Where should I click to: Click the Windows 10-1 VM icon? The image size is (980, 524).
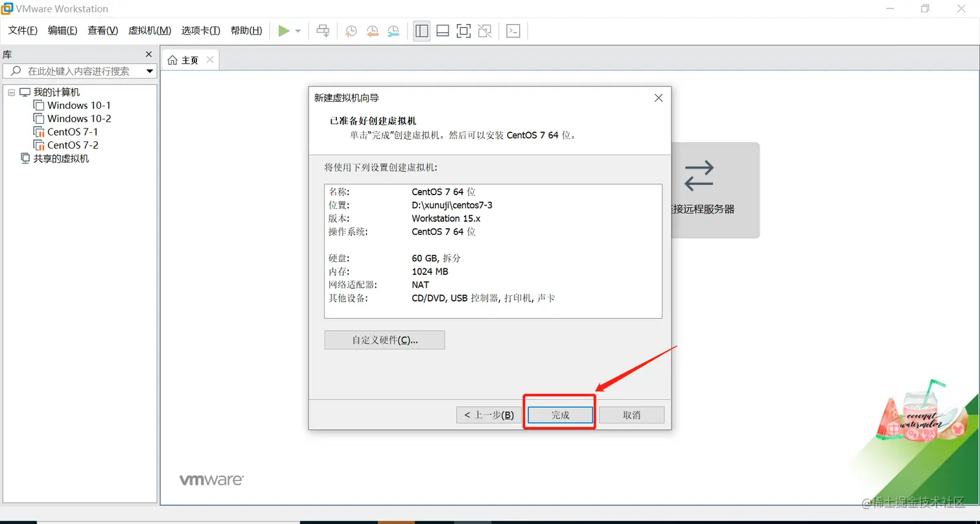[x=38, y=106]
